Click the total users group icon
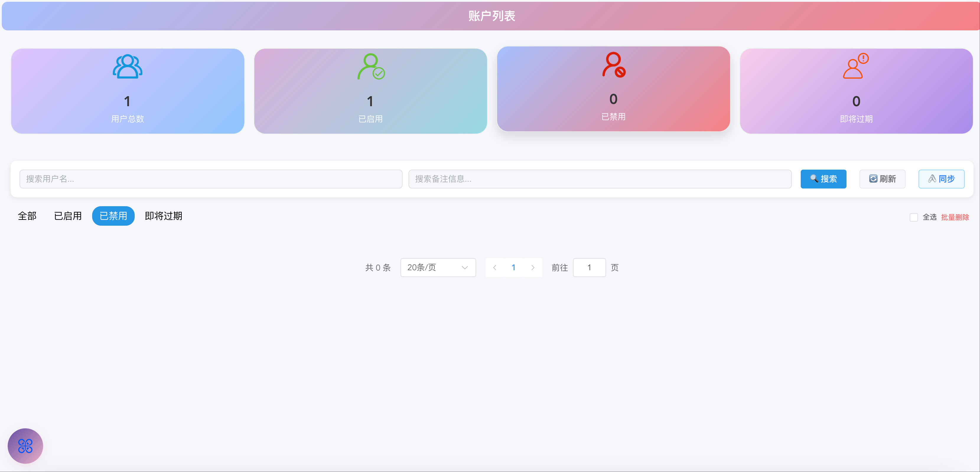 [127, 67]
